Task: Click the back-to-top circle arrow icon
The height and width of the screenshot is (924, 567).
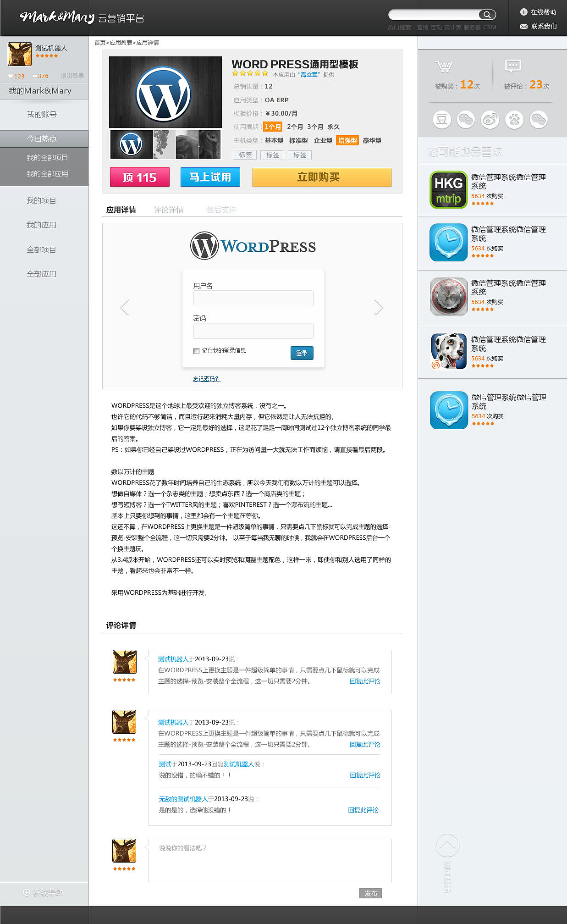Action: click(x=447, y=845)
